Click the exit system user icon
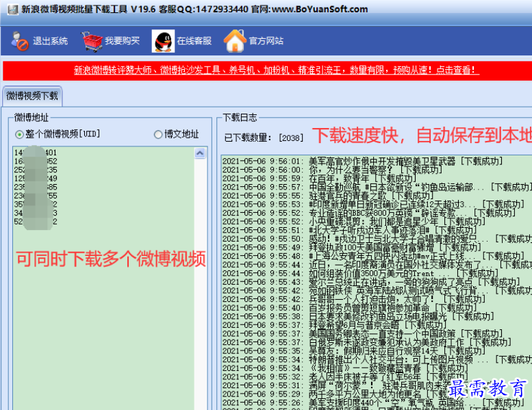 click(x=20, y=41)
